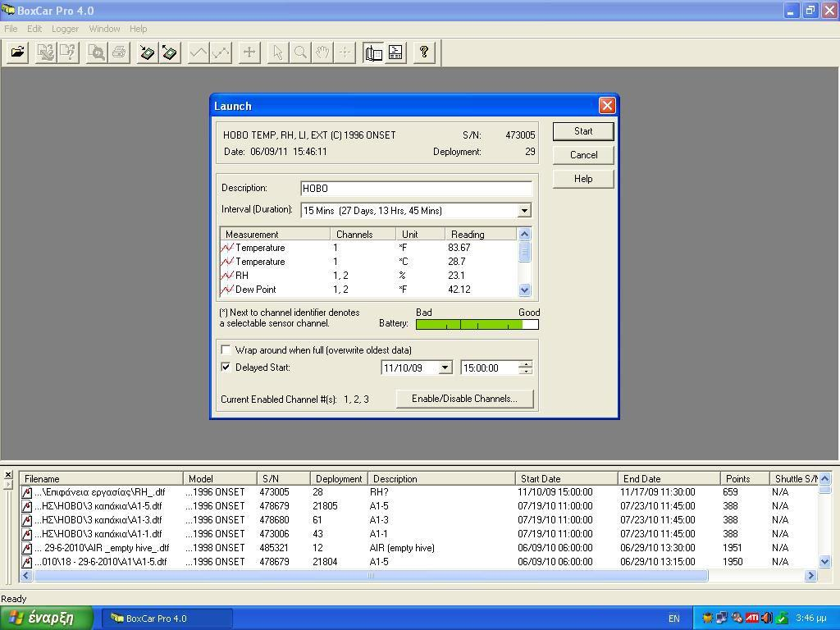
Task: Select the Temperature row with reading 28.7
Action: pyautogui.click(x=368, y=262)
